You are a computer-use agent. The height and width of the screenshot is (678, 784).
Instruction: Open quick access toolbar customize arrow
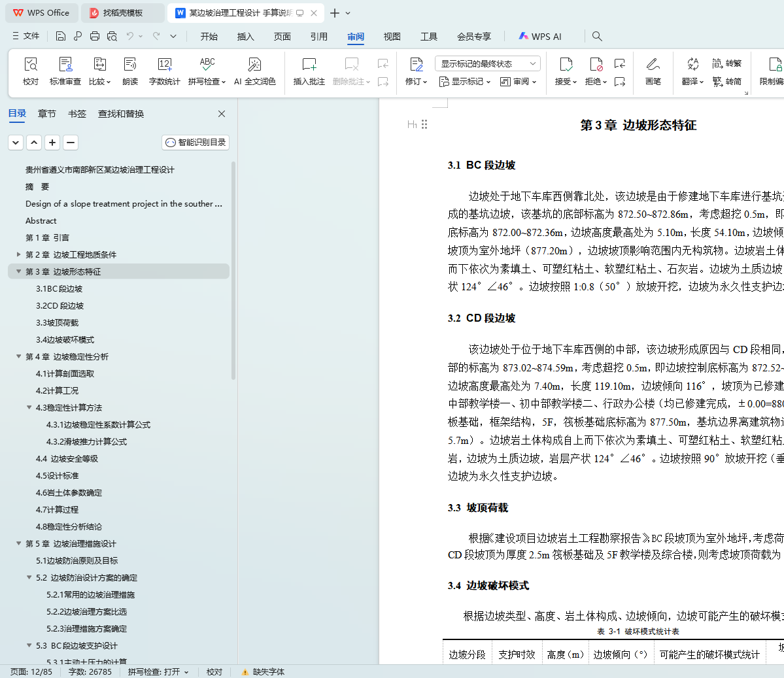coord(173,36)
